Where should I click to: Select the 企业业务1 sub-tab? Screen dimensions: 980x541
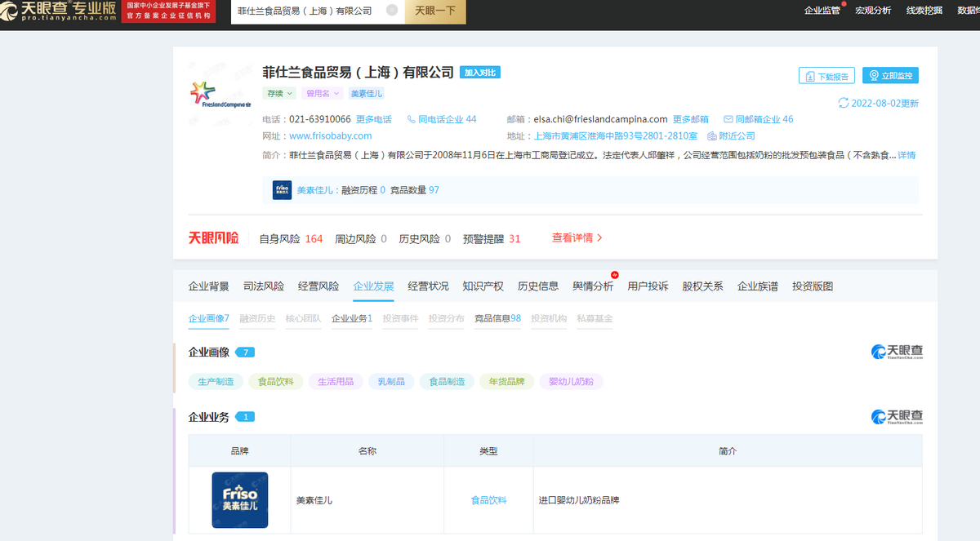(x=352, y=318)
